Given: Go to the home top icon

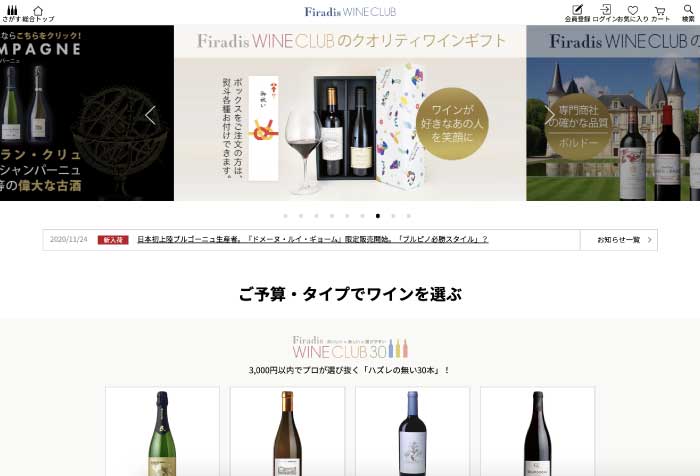Looking at the screenshot, I should coord(38,10).
